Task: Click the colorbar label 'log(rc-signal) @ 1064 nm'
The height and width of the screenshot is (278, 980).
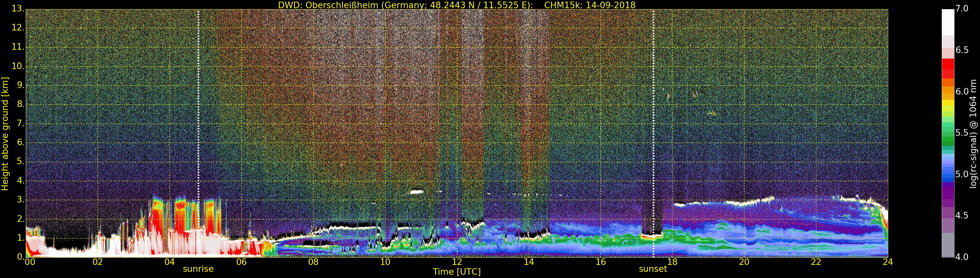Action: pyautogui.click(x=973, y=134)
